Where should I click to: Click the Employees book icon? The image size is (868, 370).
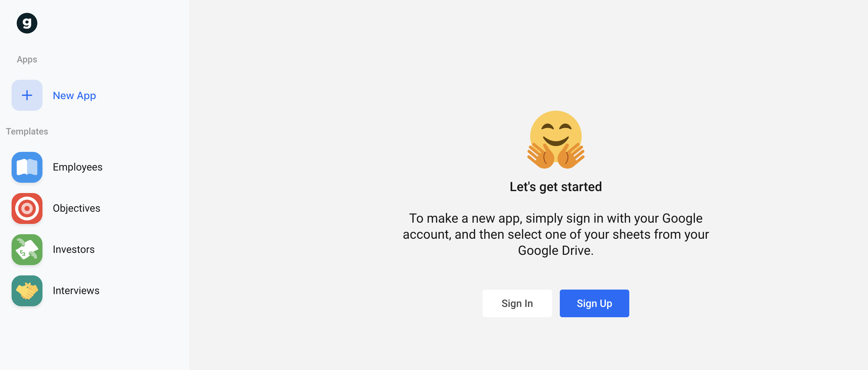[27, 167]
